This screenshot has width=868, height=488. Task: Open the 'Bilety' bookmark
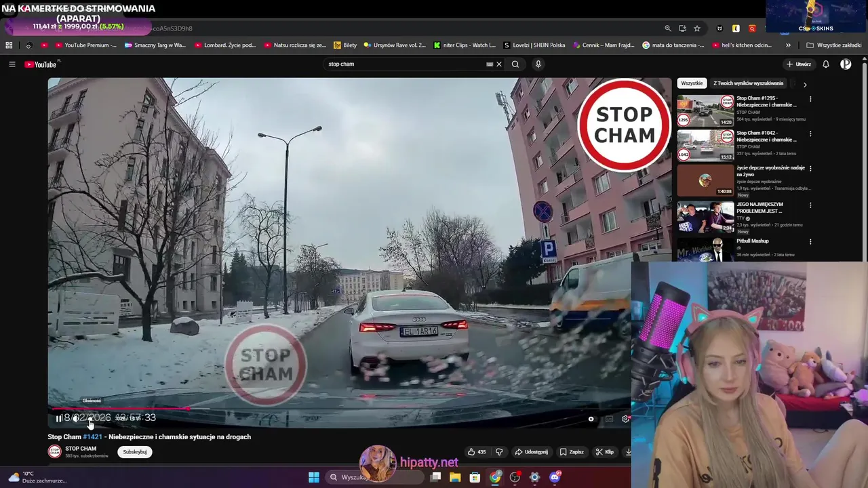click(x=345, y=45)
